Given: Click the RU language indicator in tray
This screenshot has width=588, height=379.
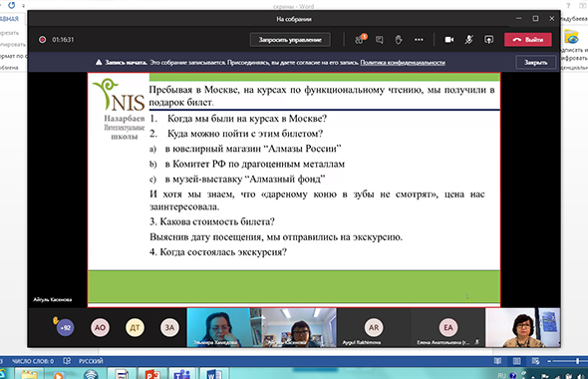Looking at the screenshot, I should coord(501,375).
